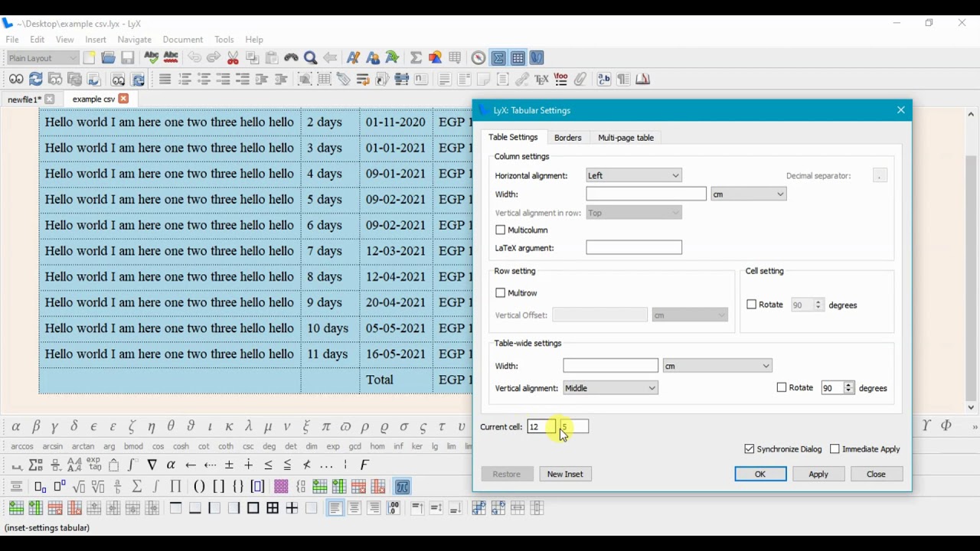
Task: Toggle the math panels pi icon
Action: coord(403,487)
